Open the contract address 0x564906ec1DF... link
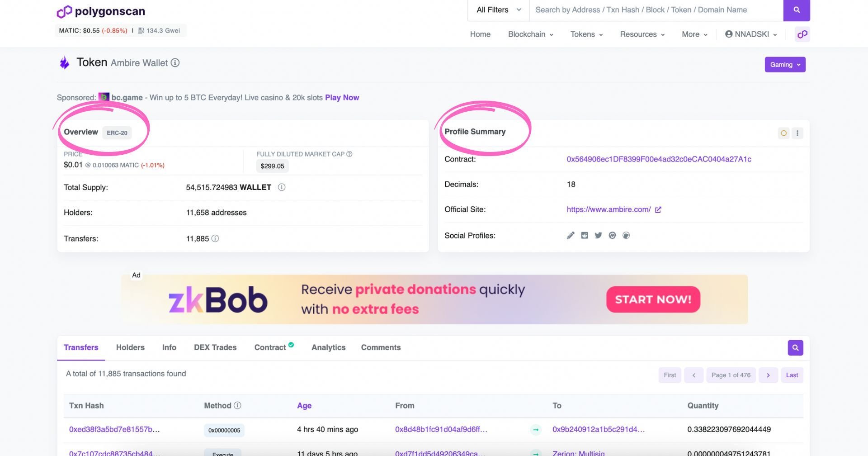868x456 pixels. coord(659,159)
